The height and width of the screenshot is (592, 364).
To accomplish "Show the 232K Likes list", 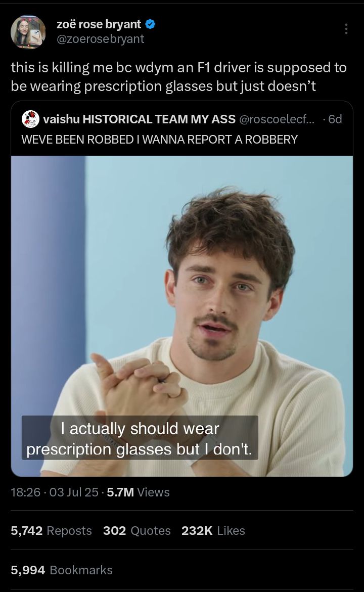I will 213,531.
